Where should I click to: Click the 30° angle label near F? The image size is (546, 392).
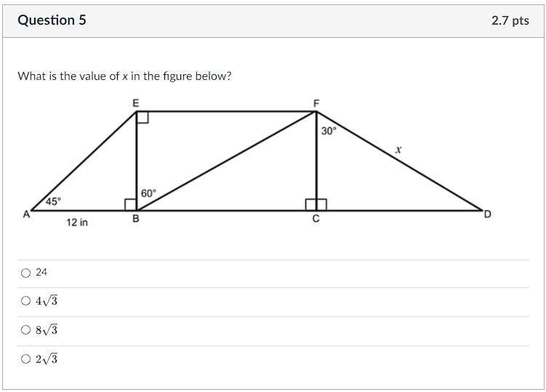(329, 131)
